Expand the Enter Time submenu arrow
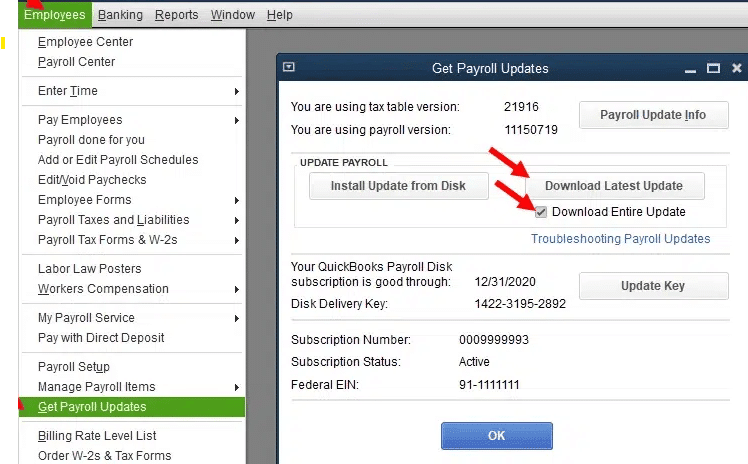Screen dimensions: 748x464 point(237,91)
